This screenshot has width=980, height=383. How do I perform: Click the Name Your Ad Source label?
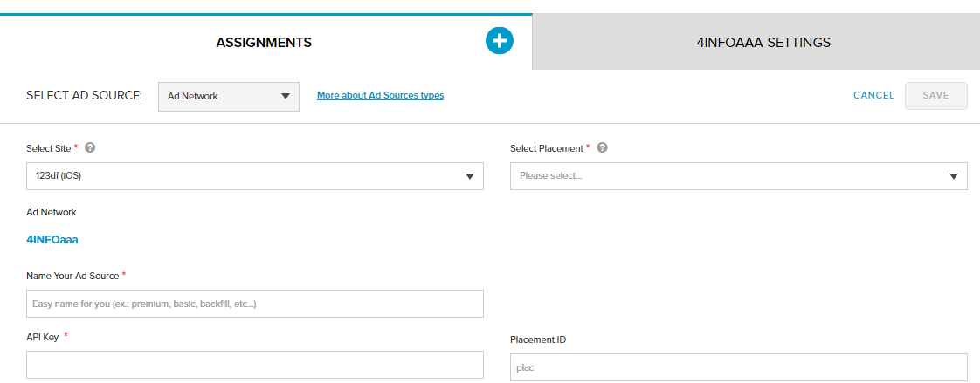(73, 276)
